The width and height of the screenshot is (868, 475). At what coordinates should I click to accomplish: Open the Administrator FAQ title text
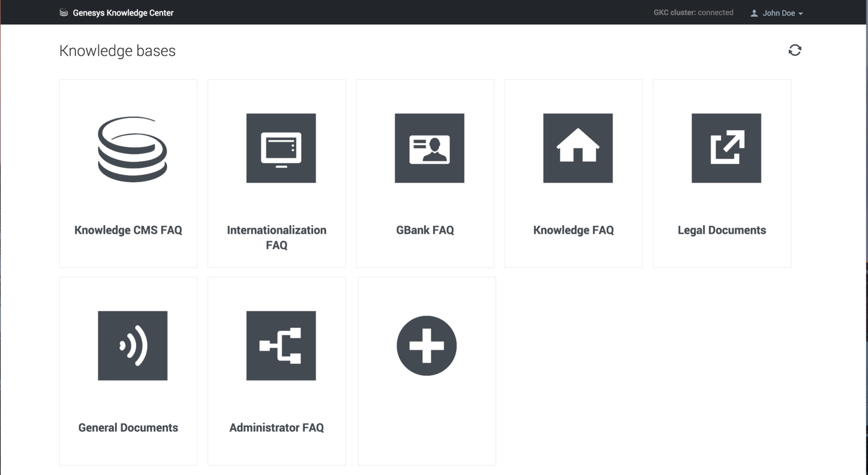pyautogui.click(x=277, y=428)
